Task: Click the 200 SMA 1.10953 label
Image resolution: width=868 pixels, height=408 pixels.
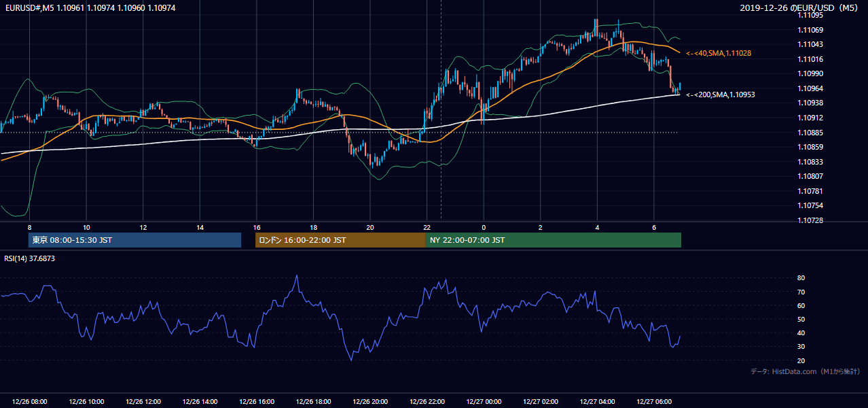Action: (721, 95)
